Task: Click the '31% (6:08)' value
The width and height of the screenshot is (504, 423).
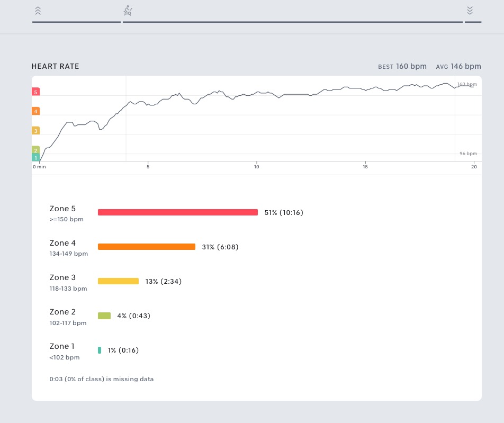Action: (220, 247)
